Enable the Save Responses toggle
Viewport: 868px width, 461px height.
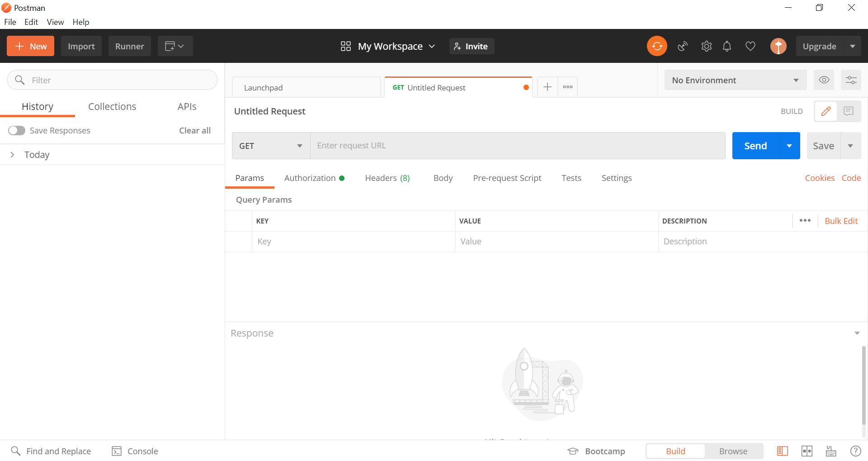click(x=16, y=130)
